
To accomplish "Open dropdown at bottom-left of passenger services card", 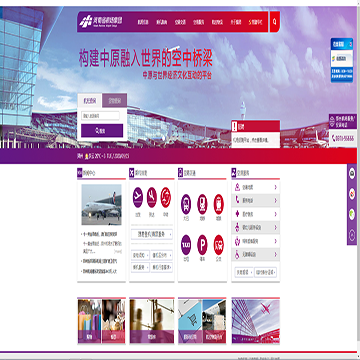I will point(244,272).
